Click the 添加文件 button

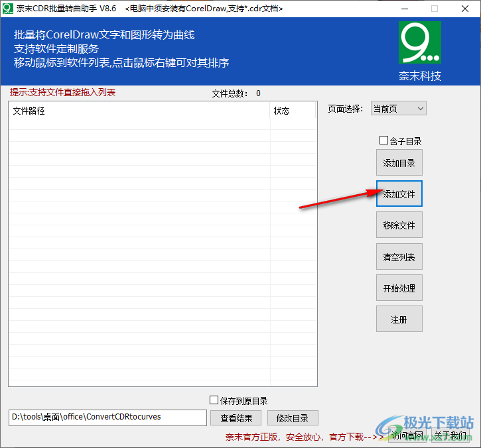click(x=399, y=194)
